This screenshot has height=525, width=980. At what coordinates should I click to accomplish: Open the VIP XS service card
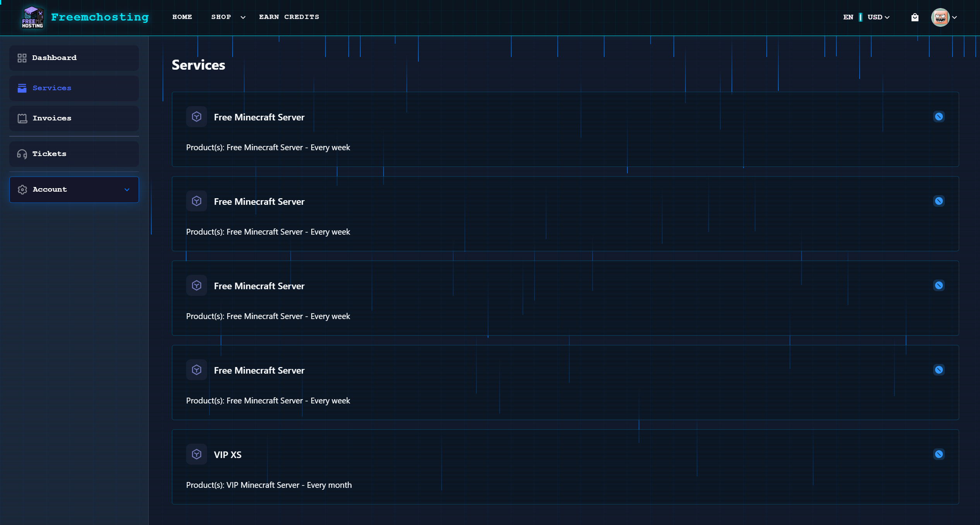(565, 467)
